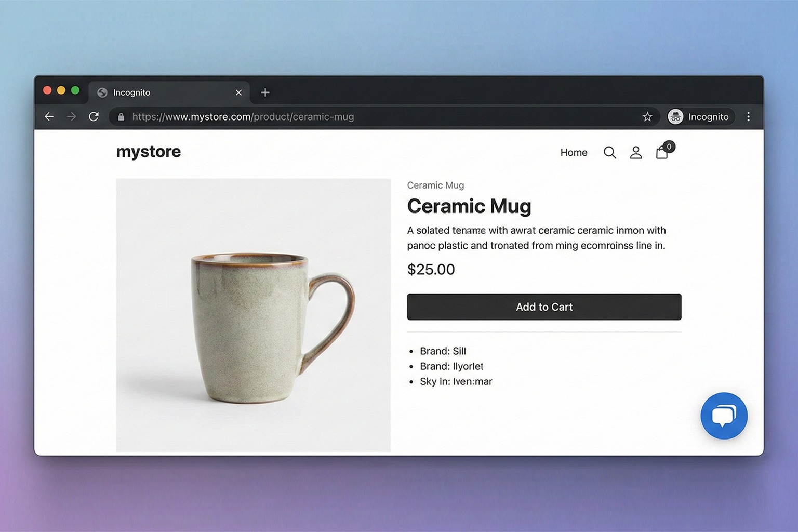
Task: Open the blue chat widget bubble
Action: coord(724,416)
